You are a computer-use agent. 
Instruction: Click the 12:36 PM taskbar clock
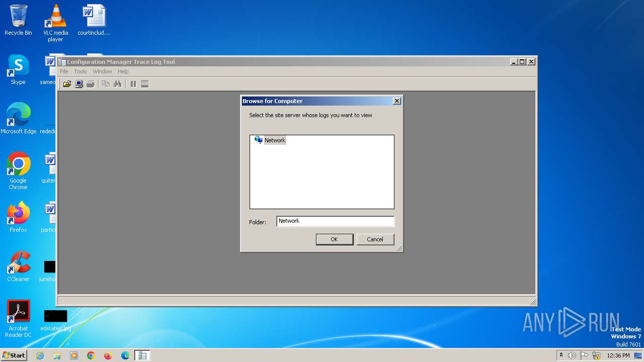click(618, 355)
